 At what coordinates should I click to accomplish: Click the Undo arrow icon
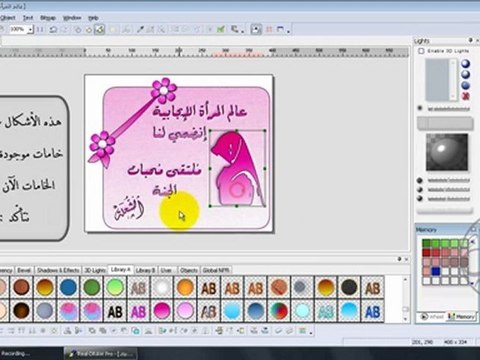tap(53, 30)
